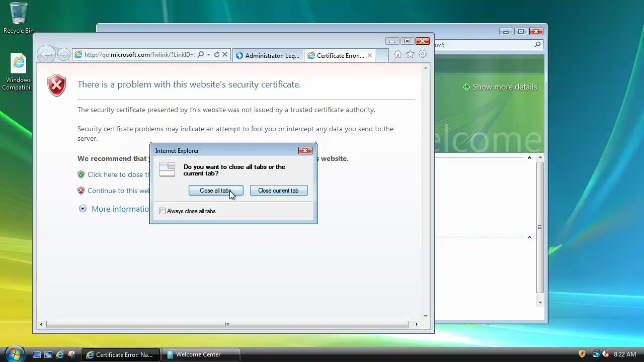Click the Close all tabs button
This screenshot has width=644, height=362.
point(216,191)
